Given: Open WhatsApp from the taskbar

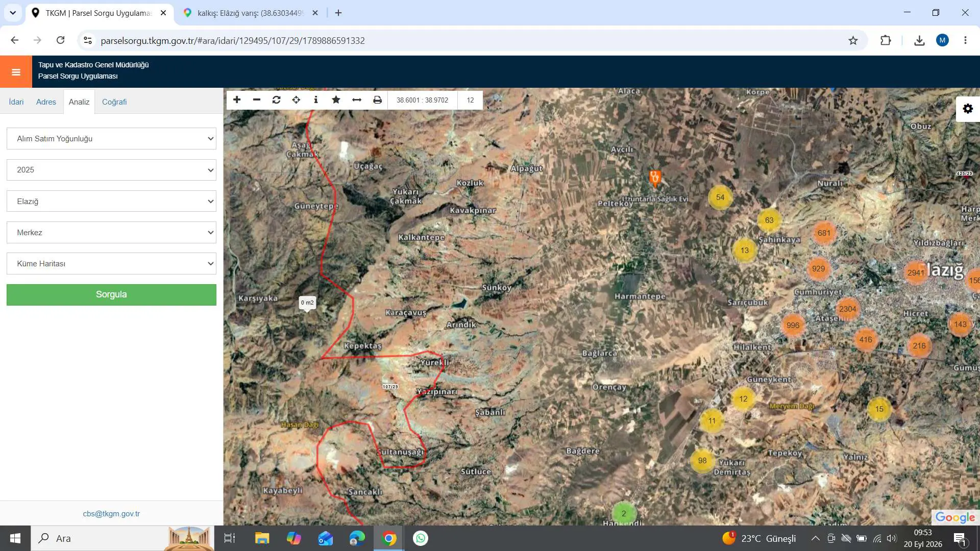Looking at the screenshot, I should click(x=421, y=538).
